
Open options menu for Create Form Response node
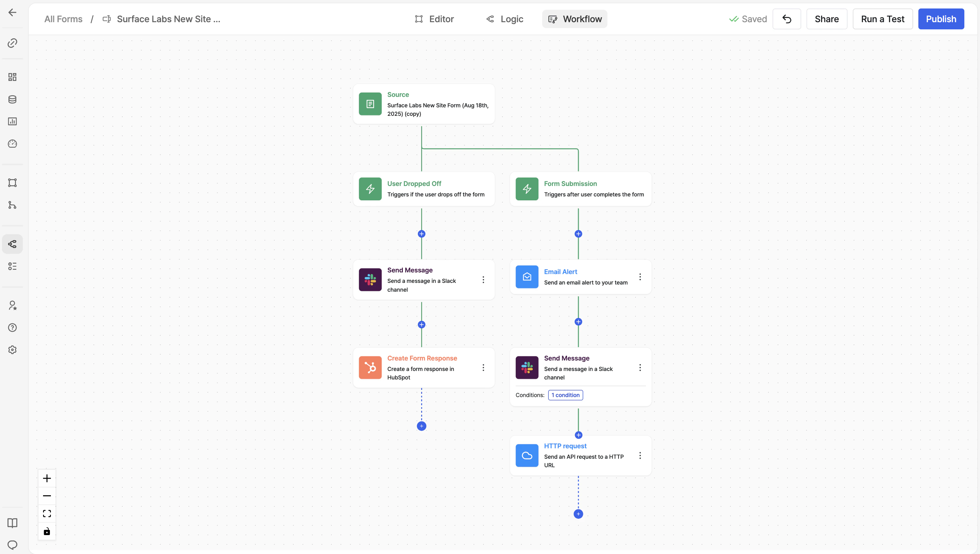coord(483,368)
